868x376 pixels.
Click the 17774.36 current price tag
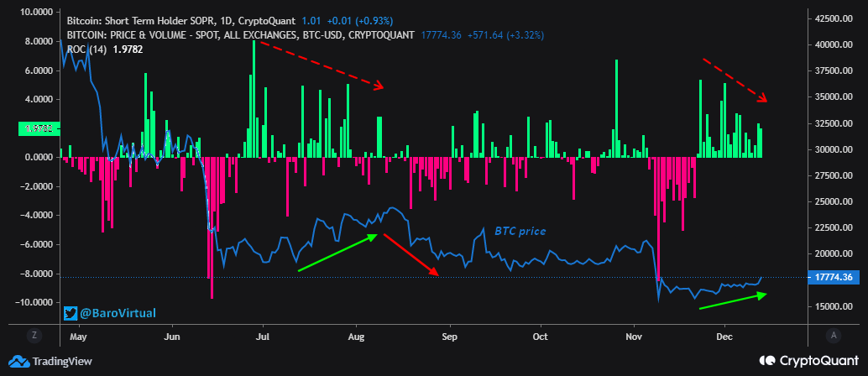[x=834, y=277]
